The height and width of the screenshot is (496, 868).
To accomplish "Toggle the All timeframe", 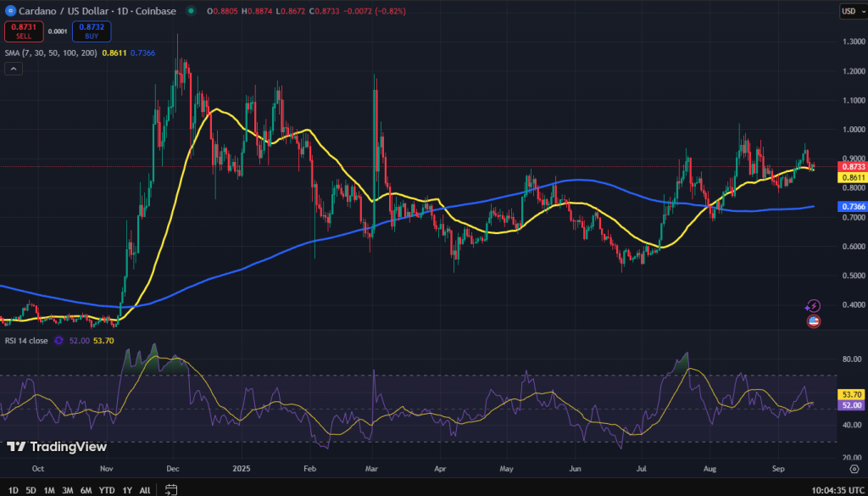I will (x=144, y=490).
